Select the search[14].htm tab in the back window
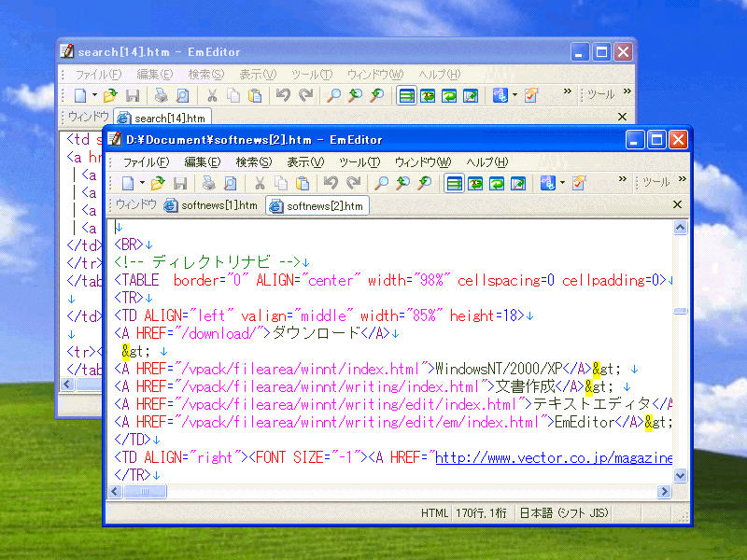This screenshot has width=747, height=560. [x=162, y=119]
